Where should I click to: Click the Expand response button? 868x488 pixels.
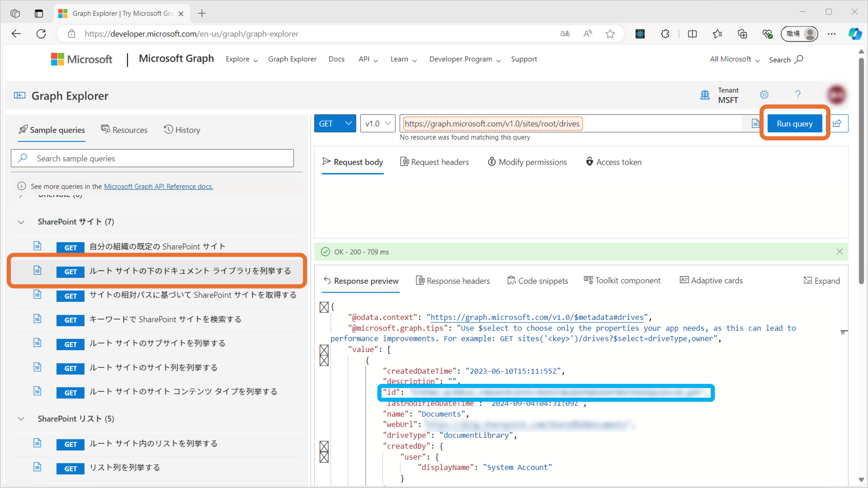coord(821,281)
